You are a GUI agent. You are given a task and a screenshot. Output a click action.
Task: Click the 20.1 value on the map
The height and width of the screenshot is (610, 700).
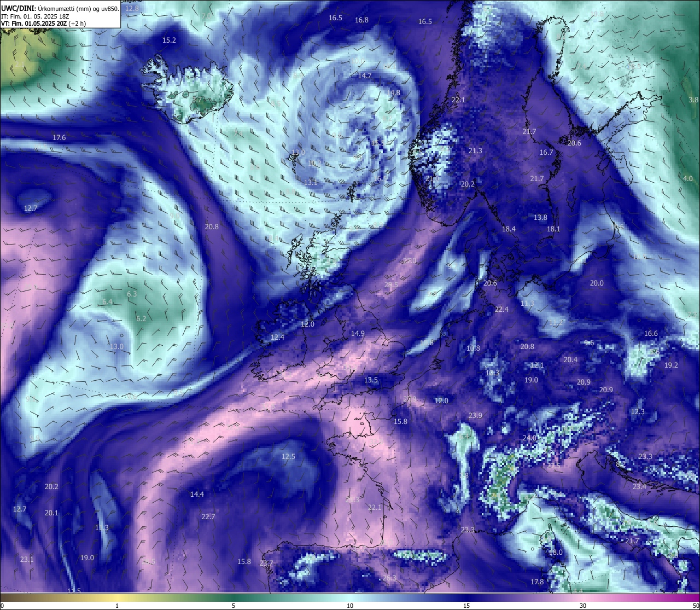pos(51,513)
